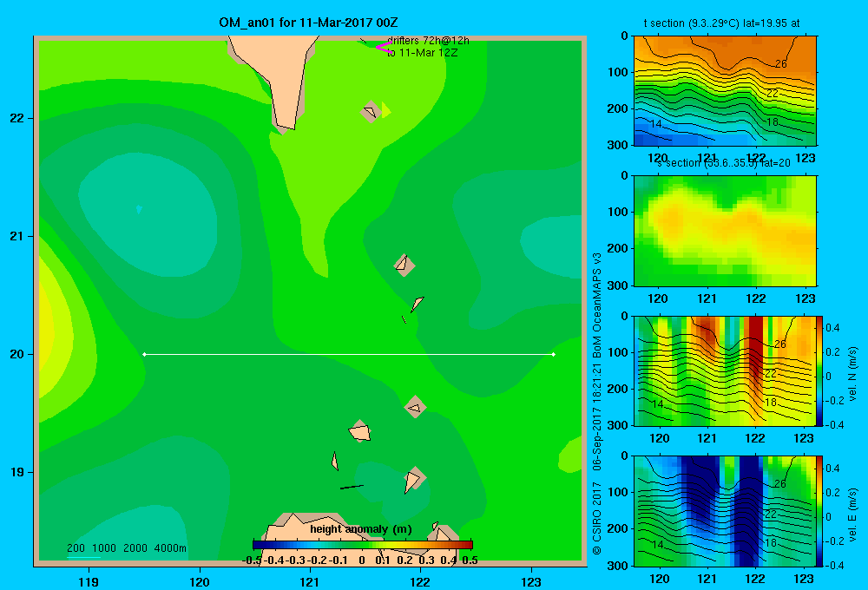Click the northward velocity section panel
The height and width of the screenshot is (590, 868).
[x=725, y=370]
